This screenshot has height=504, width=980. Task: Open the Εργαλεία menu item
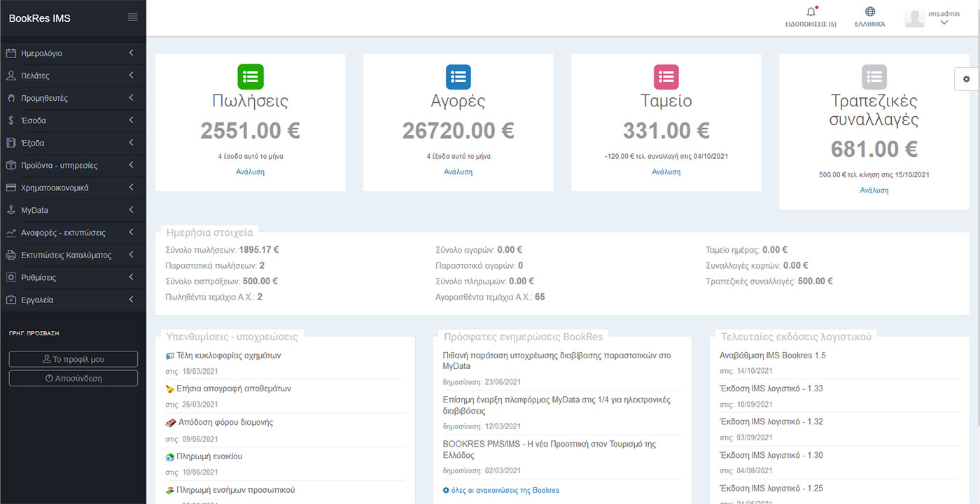(73, 300)
